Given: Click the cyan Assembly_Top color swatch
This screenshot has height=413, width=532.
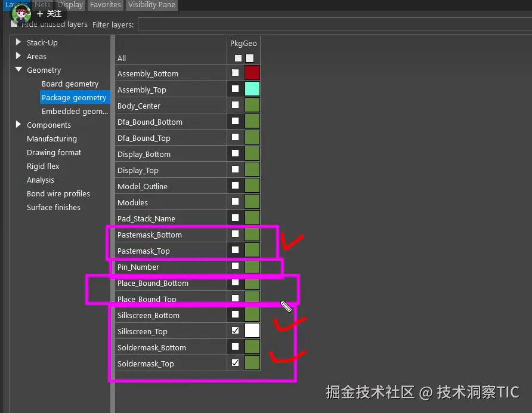Looking at the screenshot, I should point(252,89).
